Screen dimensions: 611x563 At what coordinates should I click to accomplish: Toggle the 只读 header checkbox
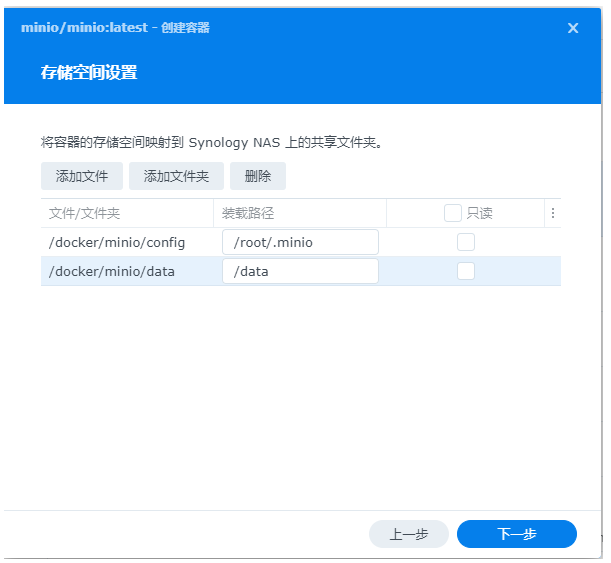(453, 213)
